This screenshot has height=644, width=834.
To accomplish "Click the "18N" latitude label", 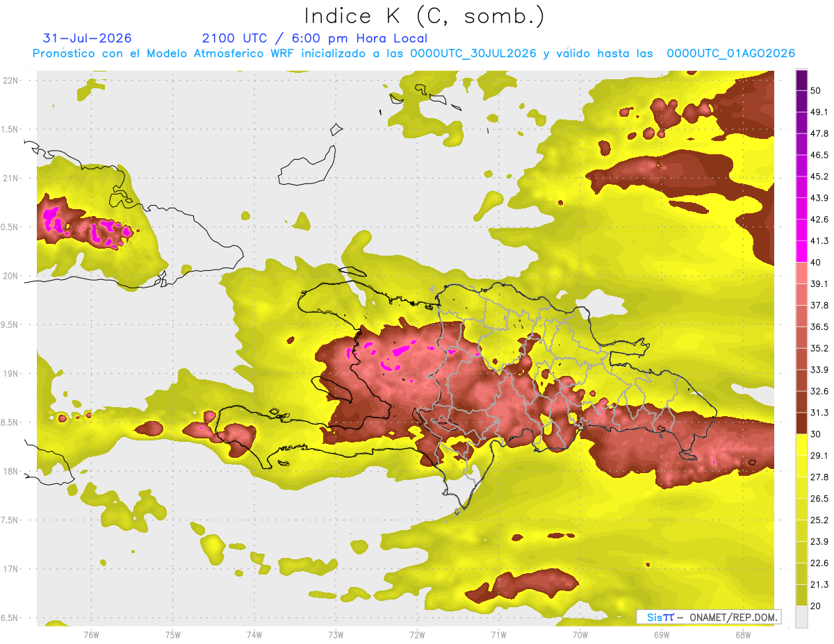I will 10,471.
